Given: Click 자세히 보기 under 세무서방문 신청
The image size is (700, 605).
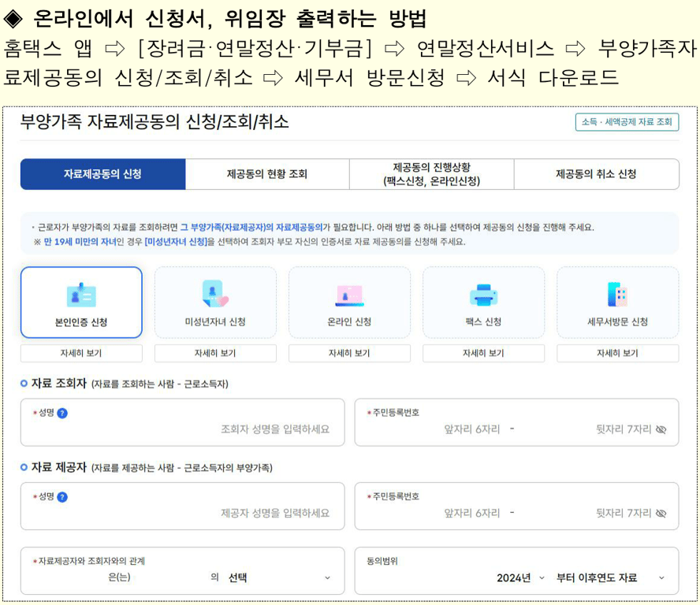Looking at the screenshot, I should pyautogui.click(x=618, y=353).
